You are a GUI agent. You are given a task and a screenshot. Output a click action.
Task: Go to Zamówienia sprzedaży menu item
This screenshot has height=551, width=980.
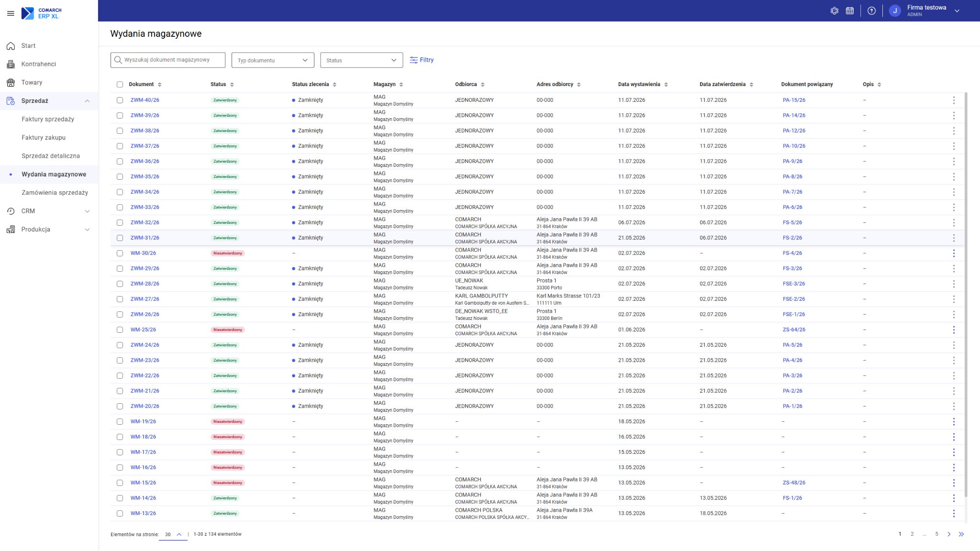[x=55, y=192]
